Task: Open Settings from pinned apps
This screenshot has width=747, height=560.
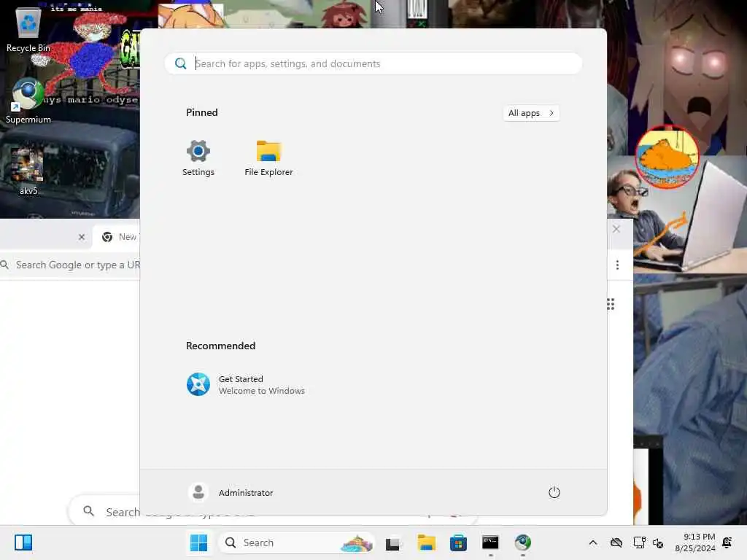Action: tap(198, 158)
